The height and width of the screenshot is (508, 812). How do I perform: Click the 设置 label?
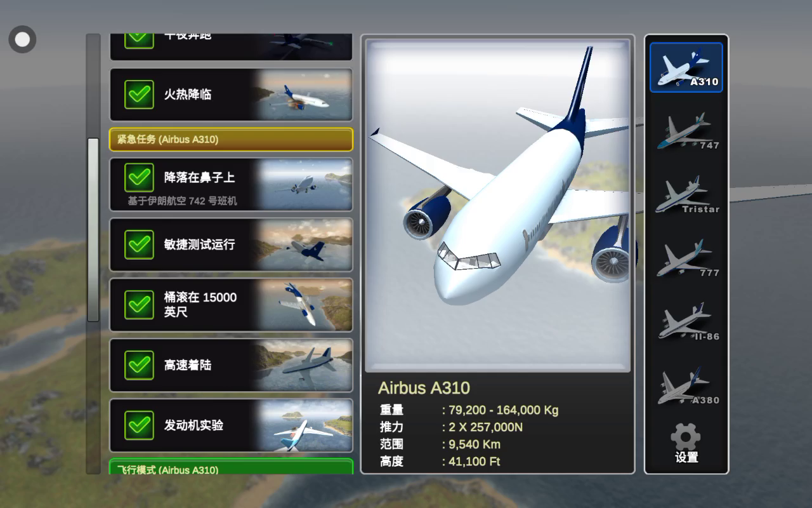(686, 458)
